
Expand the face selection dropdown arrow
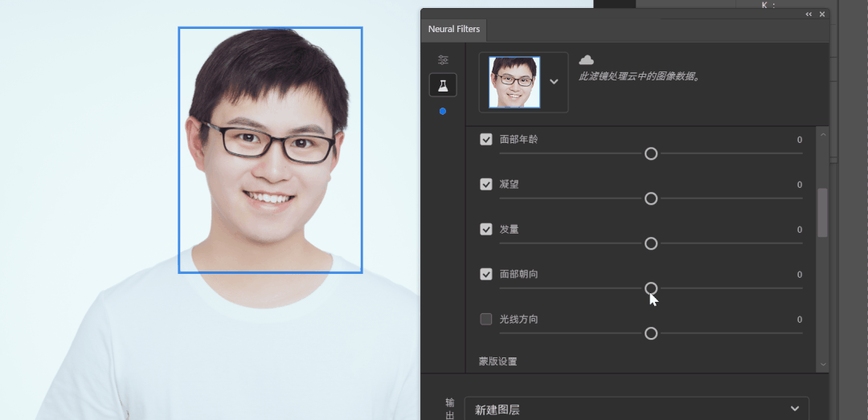pos(554,82)
